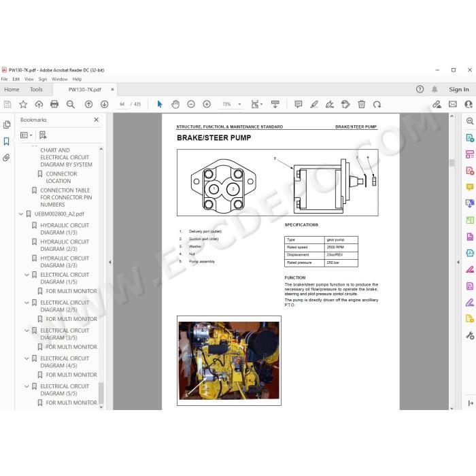Screen dimensions: 476x476
Task: Select the Hand pan tool
Action: tap(175, 105)
